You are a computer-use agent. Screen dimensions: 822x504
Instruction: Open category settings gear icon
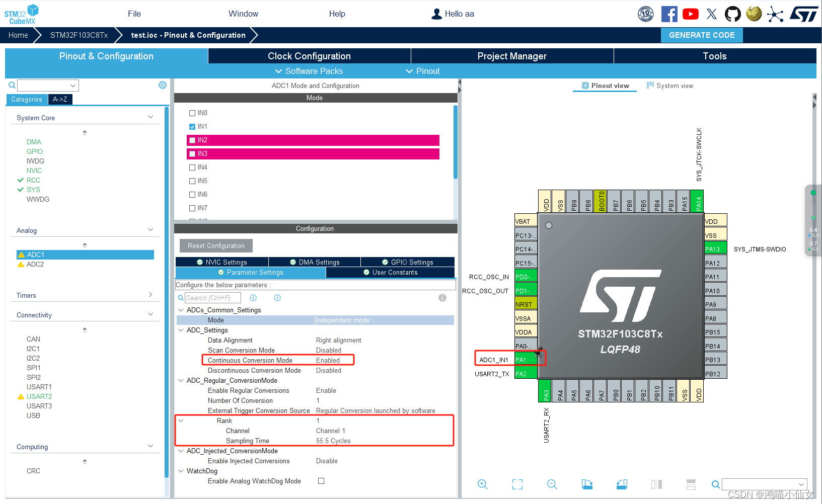click(163, 85)
